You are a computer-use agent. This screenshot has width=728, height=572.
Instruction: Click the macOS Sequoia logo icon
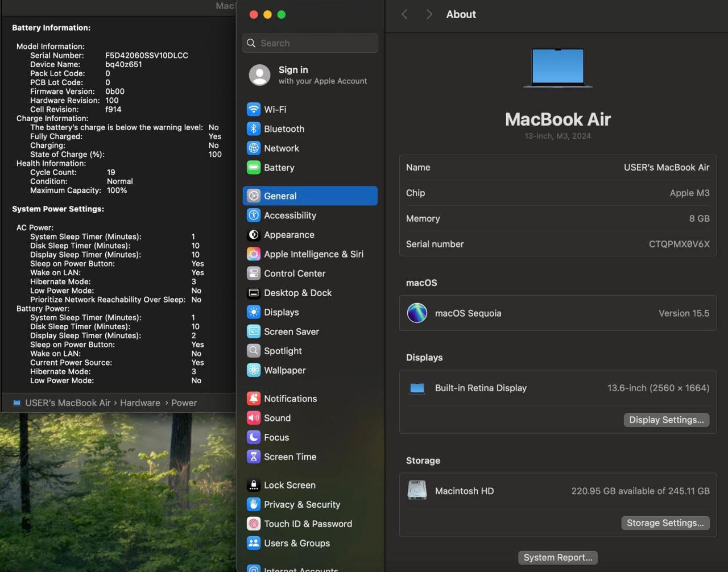417,313
